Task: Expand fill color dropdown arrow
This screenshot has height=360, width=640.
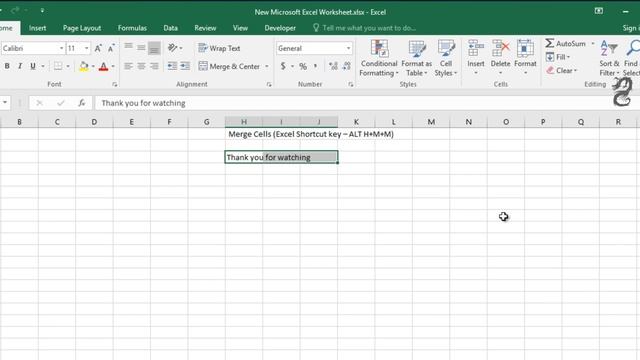Action: [93, 66]
